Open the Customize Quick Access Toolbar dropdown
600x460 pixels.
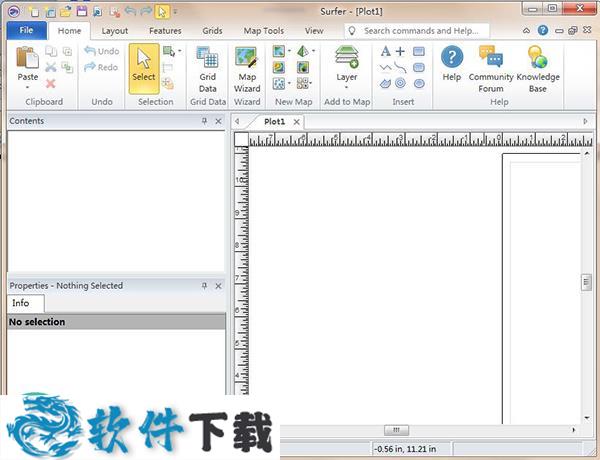point(175,12)
